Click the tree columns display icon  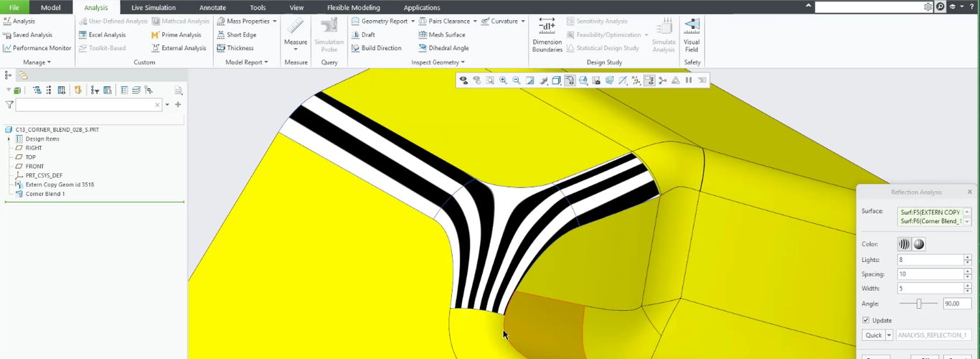[61, 90]
